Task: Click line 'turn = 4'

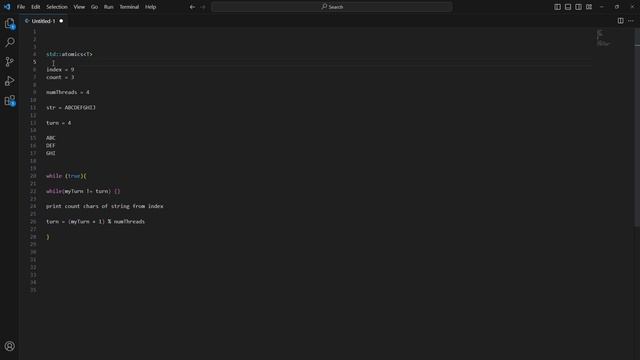Action: pos(58,123)
